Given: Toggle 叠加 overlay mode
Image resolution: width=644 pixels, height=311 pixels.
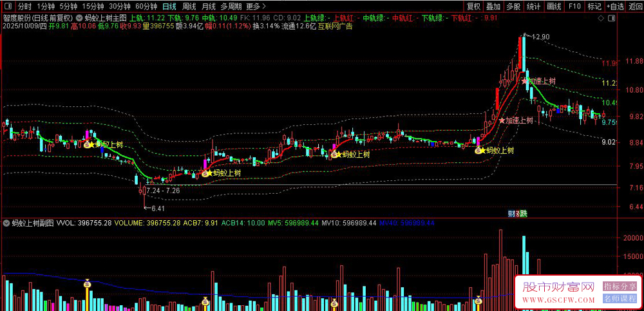Looking at the screenshot, I should (x=493, y=6).
